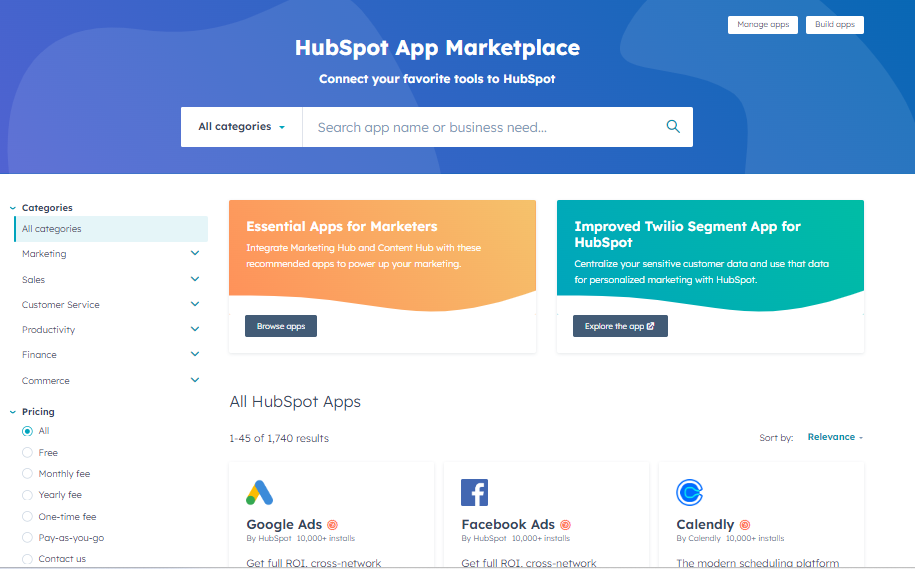Viewport: 915px width, 569px height.
Task: Click the Browse apps button
Action: click(x=281, y=326)
